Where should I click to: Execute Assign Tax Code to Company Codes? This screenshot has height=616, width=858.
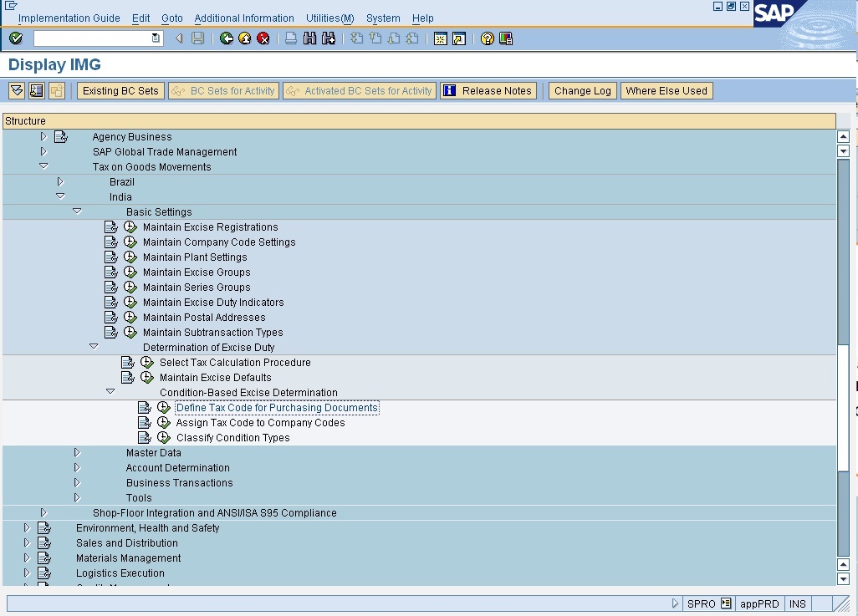click(164, 422)
